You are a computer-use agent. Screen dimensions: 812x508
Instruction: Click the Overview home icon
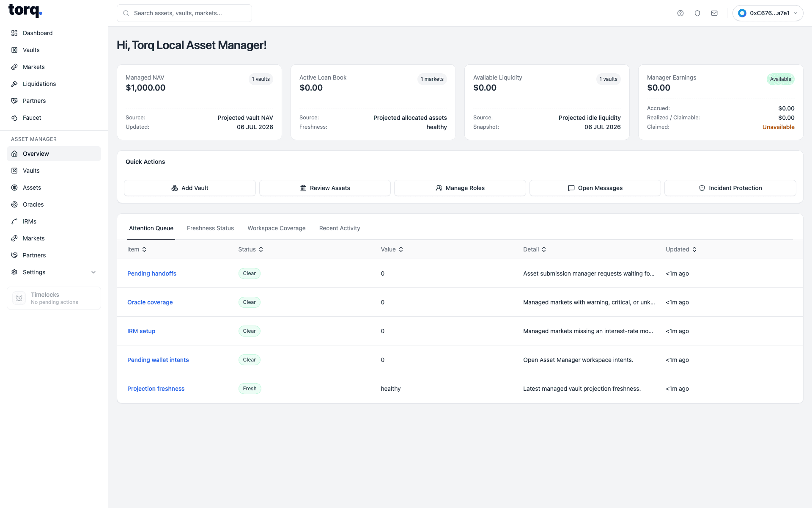[14, 154]
